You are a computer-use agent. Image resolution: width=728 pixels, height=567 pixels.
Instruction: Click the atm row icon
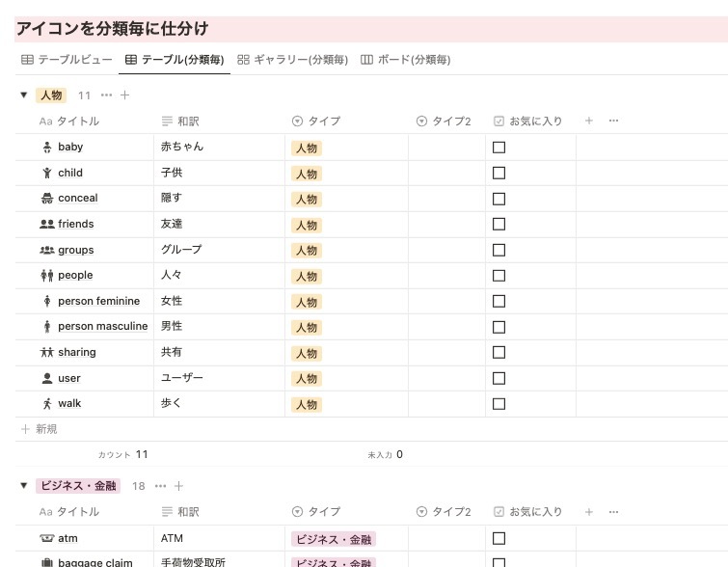pyautogui.click(x=46, y=539)
